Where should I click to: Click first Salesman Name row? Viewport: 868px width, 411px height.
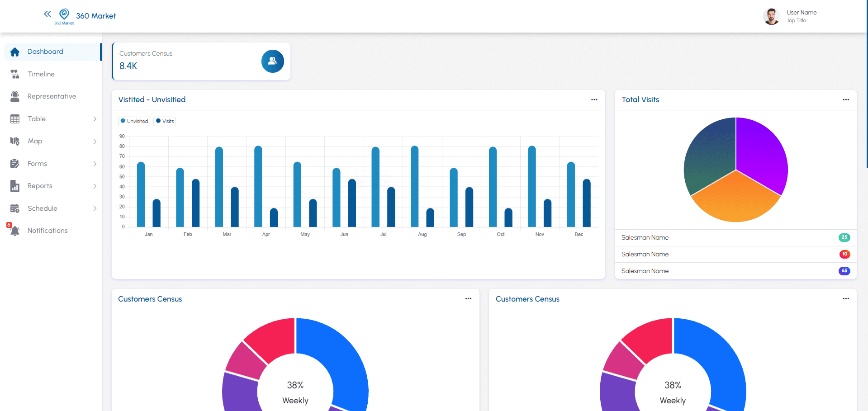(645, 238)
